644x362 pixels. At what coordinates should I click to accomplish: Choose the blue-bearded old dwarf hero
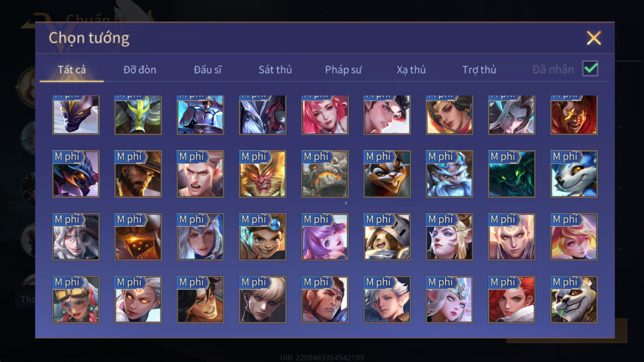tap(449, 174)
